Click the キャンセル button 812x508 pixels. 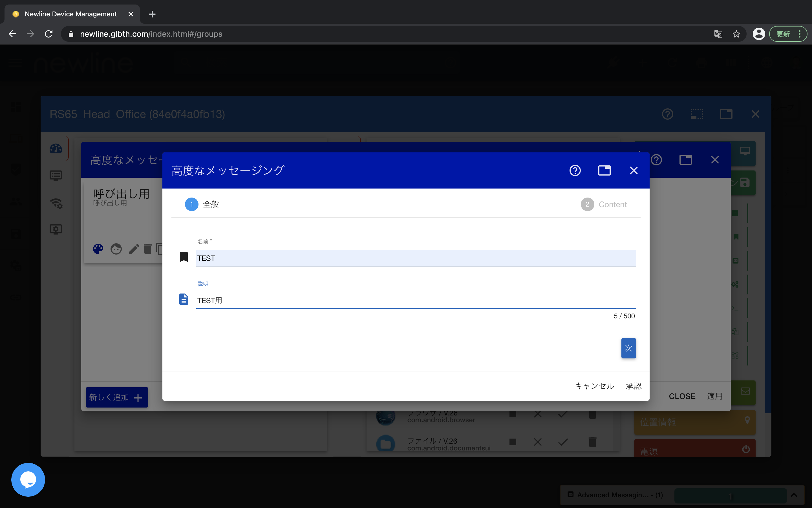tap(594, 386)
